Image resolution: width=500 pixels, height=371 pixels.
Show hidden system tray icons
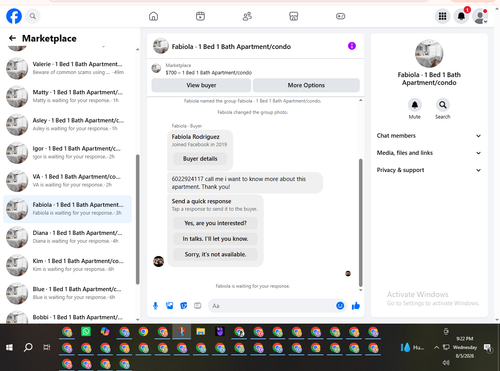[436, 347]
